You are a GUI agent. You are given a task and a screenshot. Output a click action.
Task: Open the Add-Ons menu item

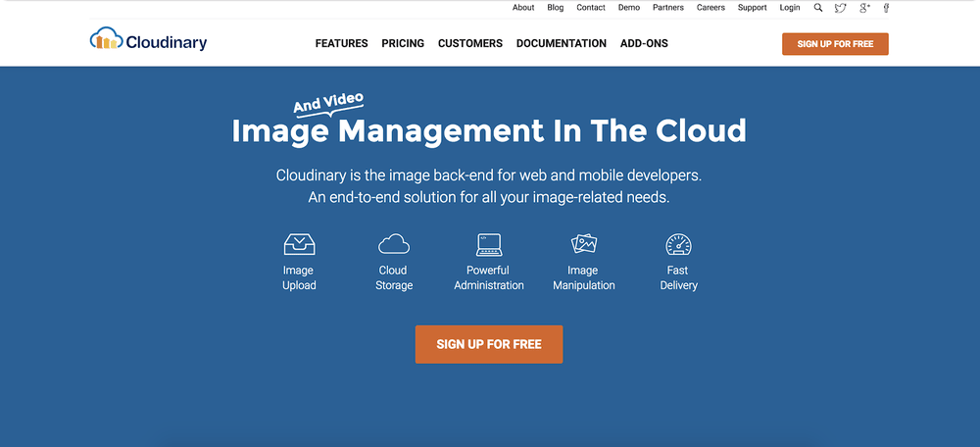(x=644, y=43)
